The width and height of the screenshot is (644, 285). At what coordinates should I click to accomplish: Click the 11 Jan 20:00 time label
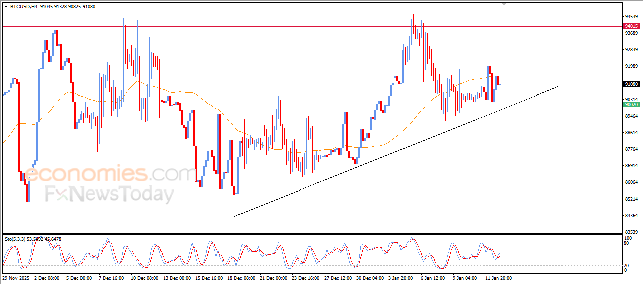pos(499,278)
